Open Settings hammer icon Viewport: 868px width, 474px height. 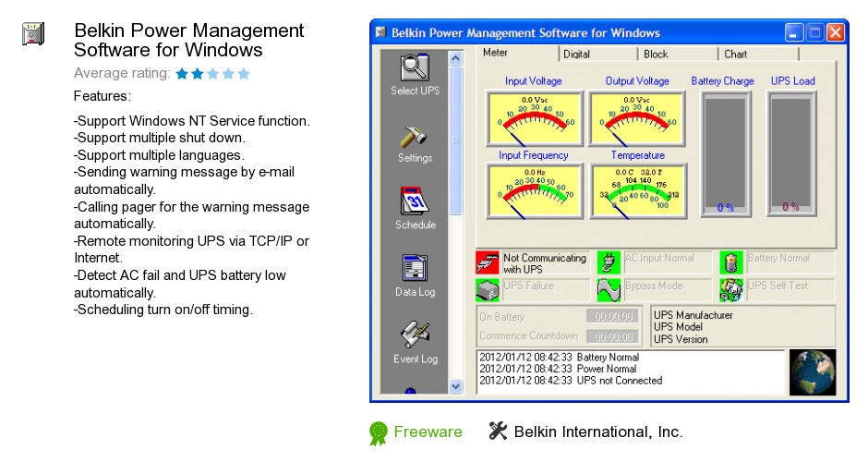coord(414,137)
